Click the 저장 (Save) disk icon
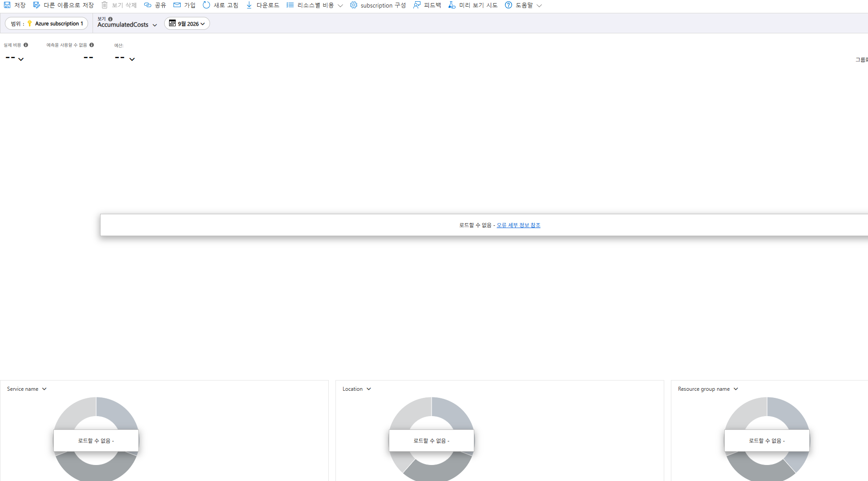 (7, 5)
